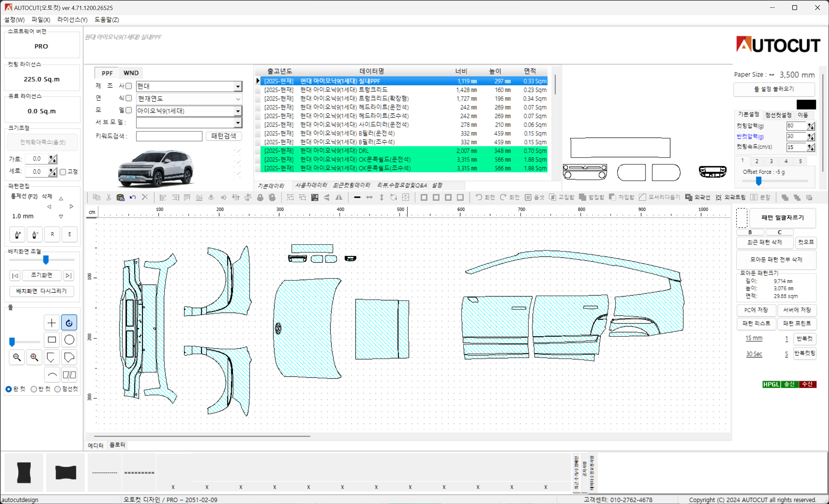Tick the 모델 checkbox
The image size is (829, 504).
pyautogui.click(x=128, y=110)
